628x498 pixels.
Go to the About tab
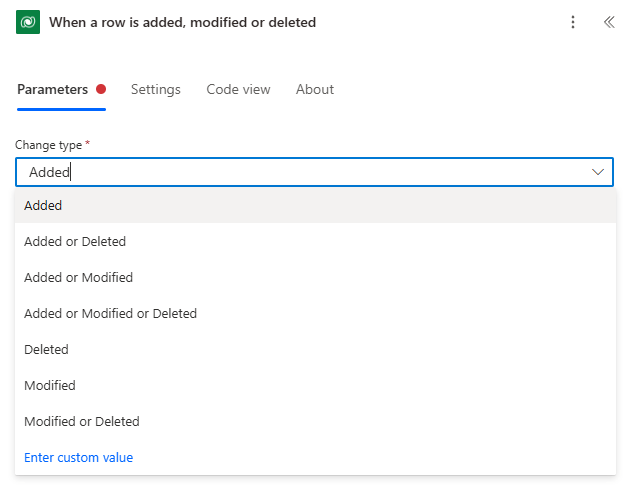point(315,89)
